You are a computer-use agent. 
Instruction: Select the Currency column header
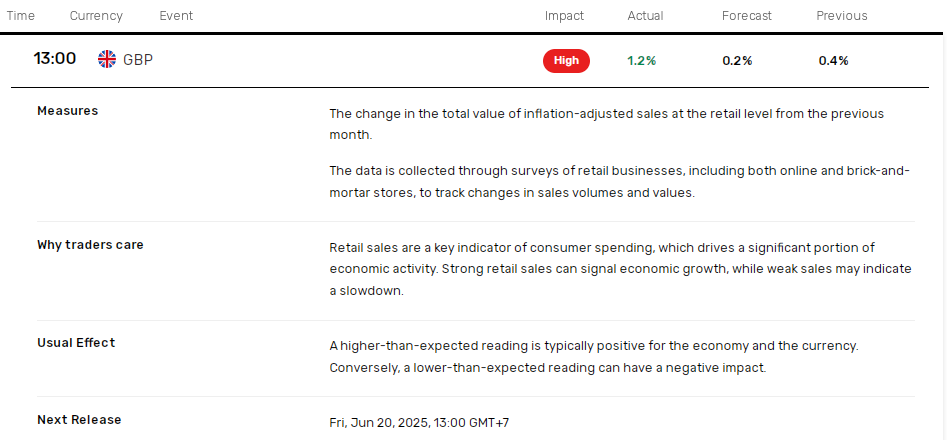pos(96,16)
